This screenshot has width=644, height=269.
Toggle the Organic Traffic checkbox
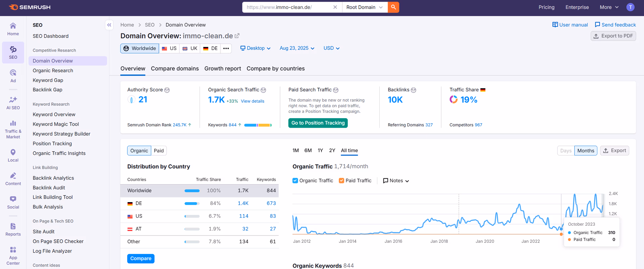[295, 181]
